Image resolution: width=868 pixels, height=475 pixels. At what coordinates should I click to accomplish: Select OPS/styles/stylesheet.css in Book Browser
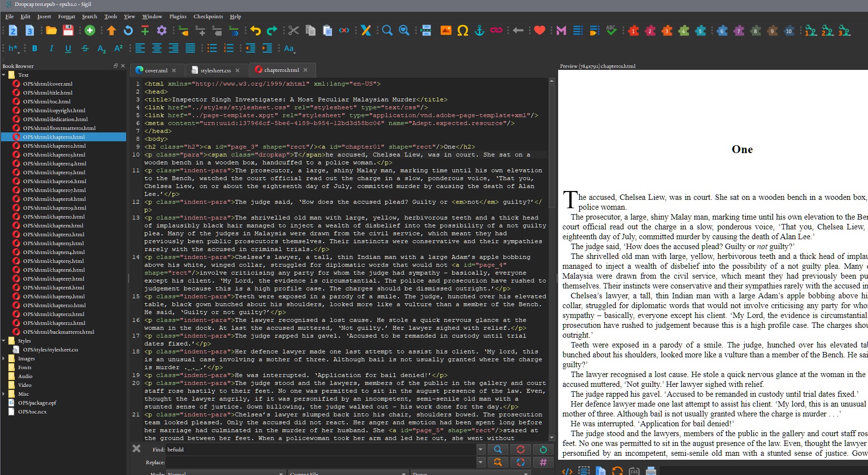point(50,349)
